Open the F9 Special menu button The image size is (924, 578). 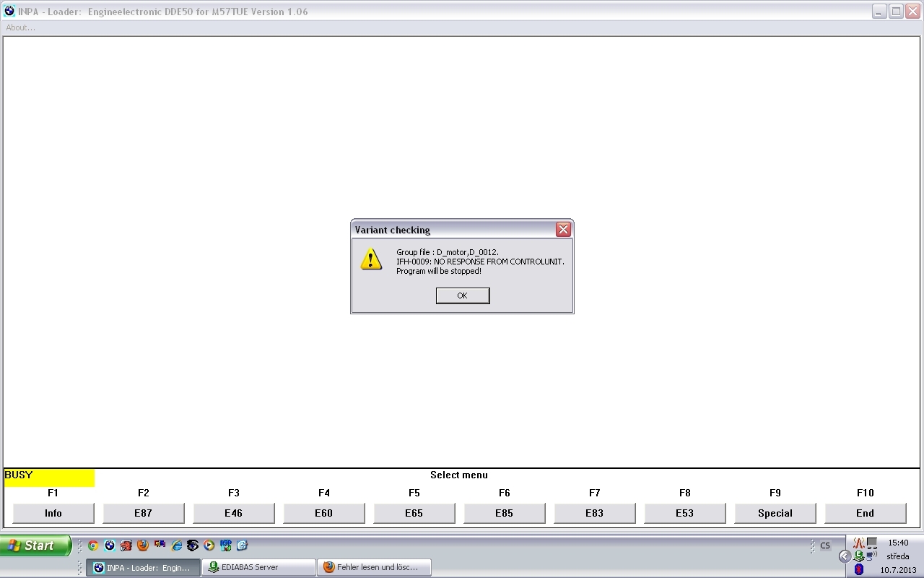(x=775, y=513)
